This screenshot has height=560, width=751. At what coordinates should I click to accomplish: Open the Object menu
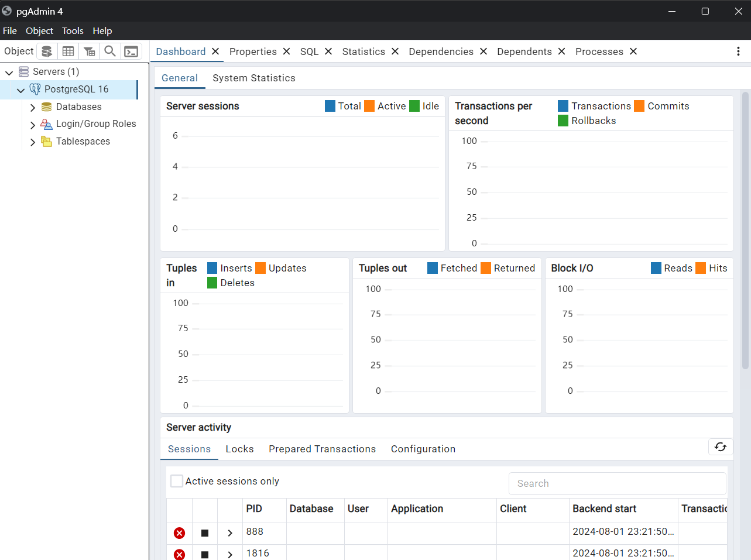click(39, 31)
